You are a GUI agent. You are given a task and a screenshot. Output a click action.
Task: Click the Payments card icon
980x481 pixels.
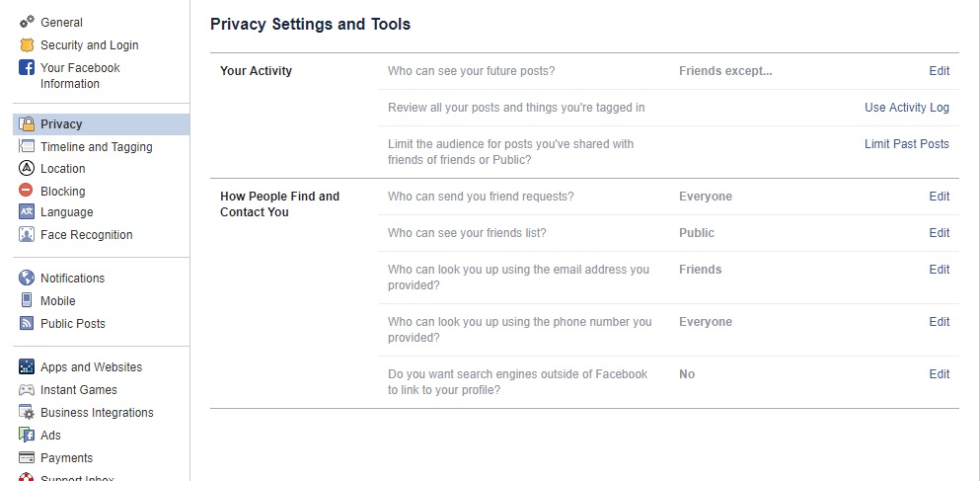pyautogui.click(x=27, y=457)
